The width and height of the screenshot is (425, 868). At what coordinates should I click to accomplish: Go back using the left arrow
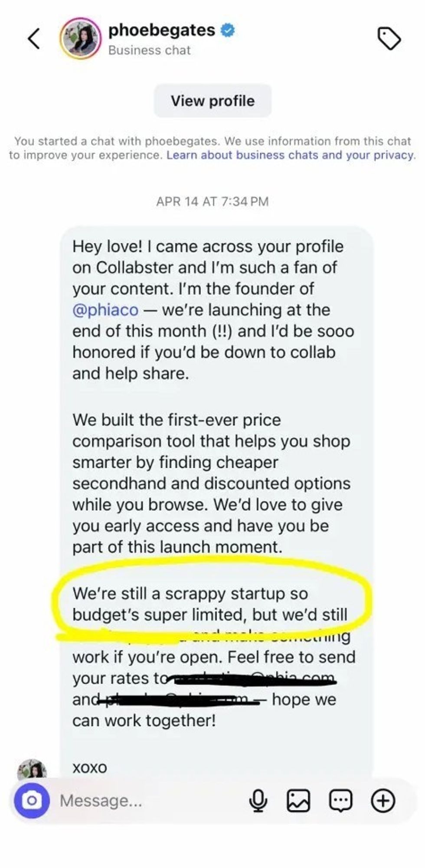click(34, 39)
